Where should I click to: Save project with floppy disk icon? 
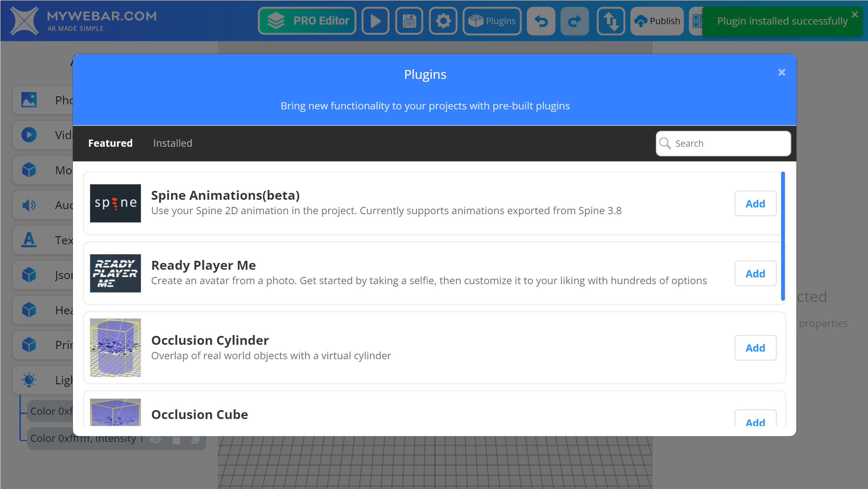pos(409,21)
